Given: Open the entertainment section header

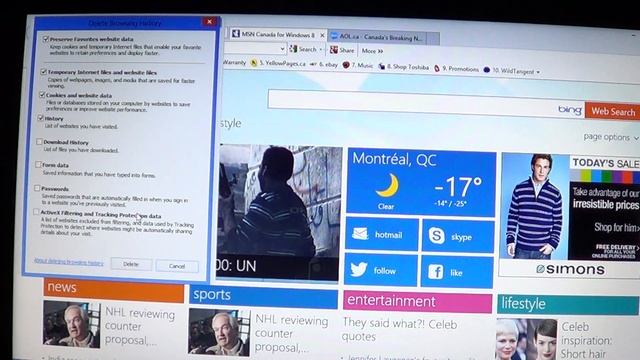Looking at the screenshot, I should [418, 302].
